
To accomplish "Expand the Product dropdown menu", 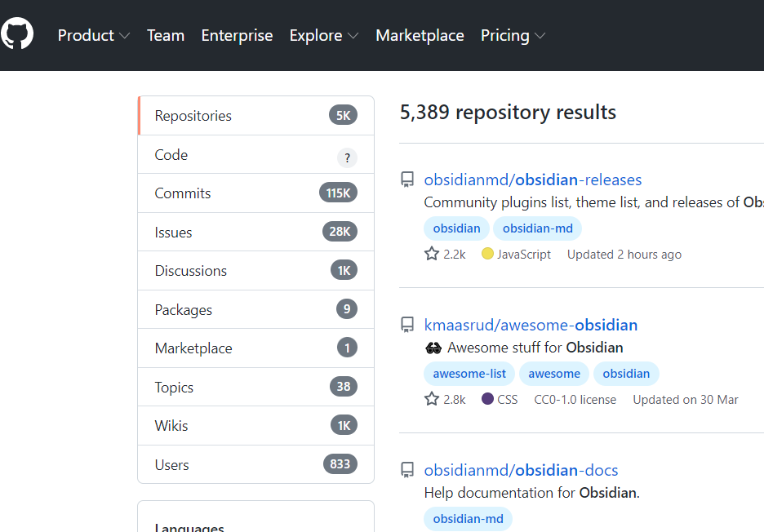I will click(x=94, y=35).
